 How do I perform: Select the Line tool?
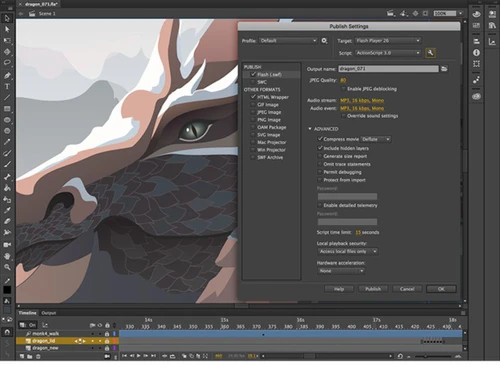(x=7, y=98)
